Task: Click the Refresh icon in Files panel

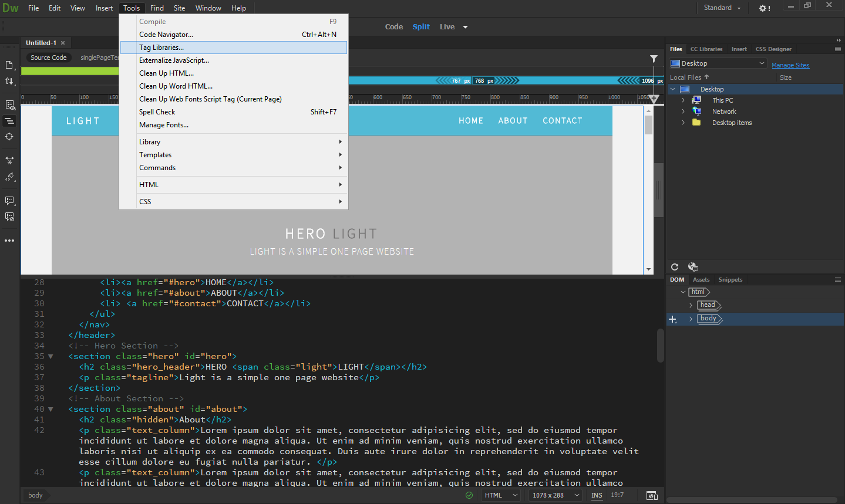Action: point(675,267)
